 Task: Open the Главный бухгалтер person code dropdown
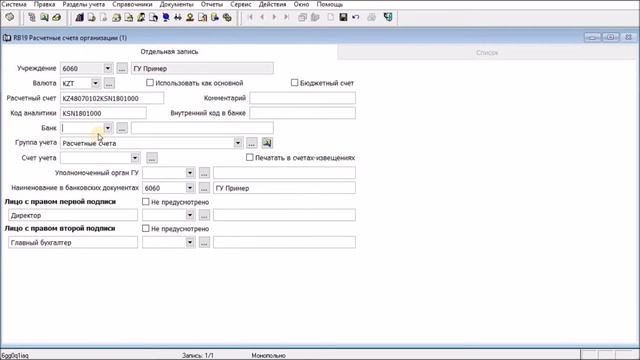click(190, 242)
